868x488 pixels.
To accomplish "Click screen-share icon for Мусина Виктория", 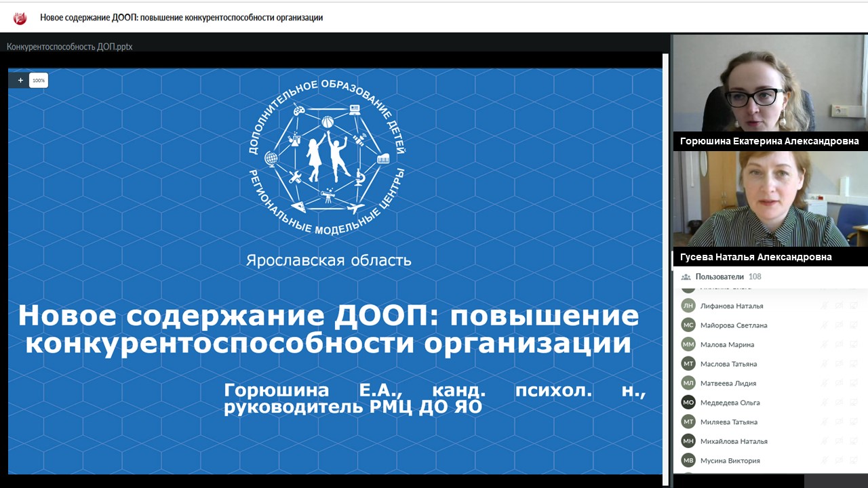I will pos(854,460).
